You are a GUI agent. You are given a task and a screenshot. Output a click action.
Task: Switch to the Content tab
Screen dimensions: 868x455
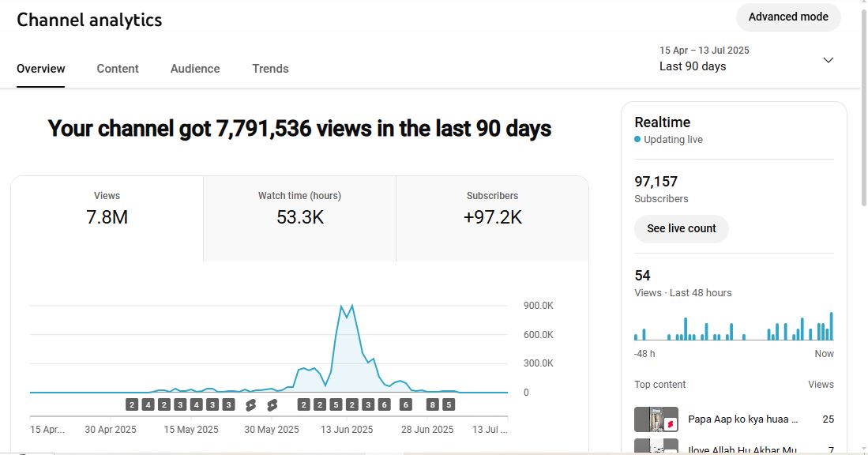point(118,69)
